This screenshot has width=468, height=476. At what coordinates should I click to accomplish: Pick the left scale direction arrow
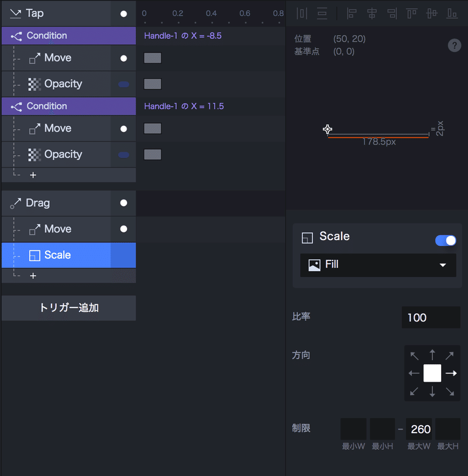click(x=414, y=373)
